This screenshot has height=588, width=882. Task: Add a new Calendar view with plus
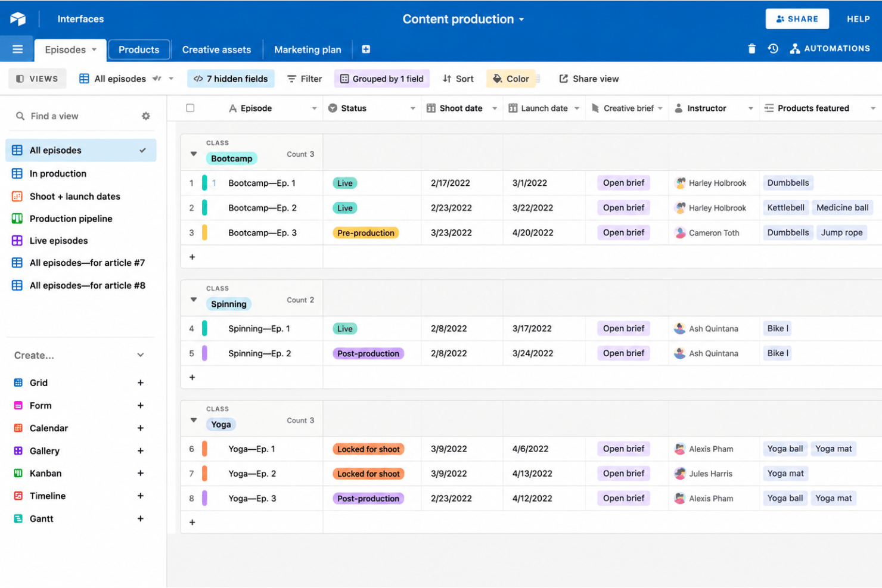coord(141,428)
